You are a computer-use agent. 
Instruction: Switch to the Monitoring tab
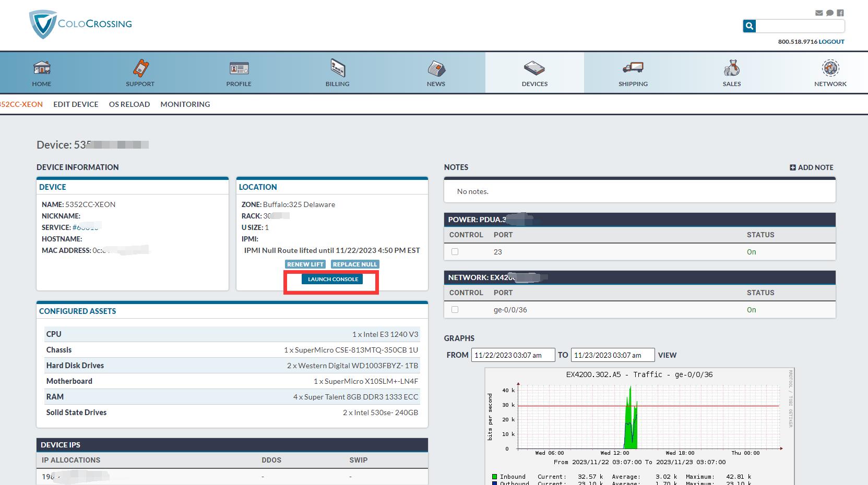coord(185,104)
